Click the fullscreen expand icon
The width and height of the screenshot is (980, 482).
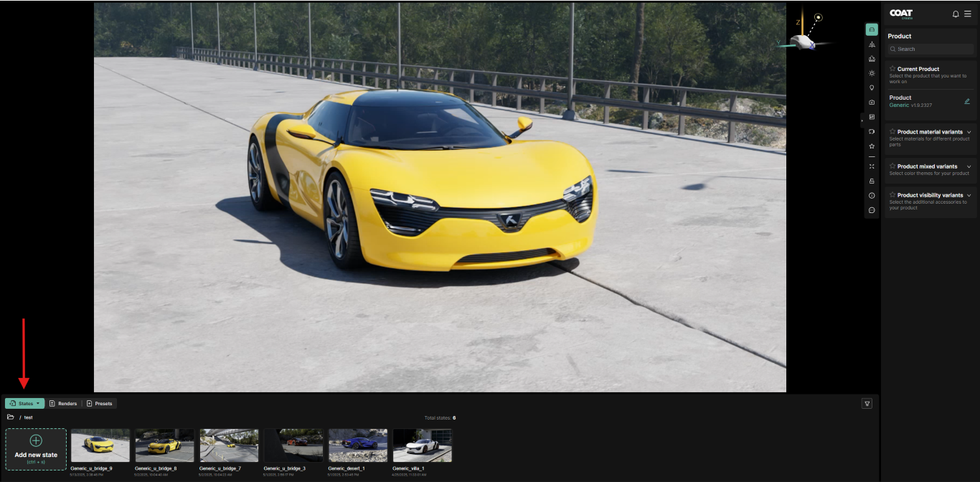(872, 166)
